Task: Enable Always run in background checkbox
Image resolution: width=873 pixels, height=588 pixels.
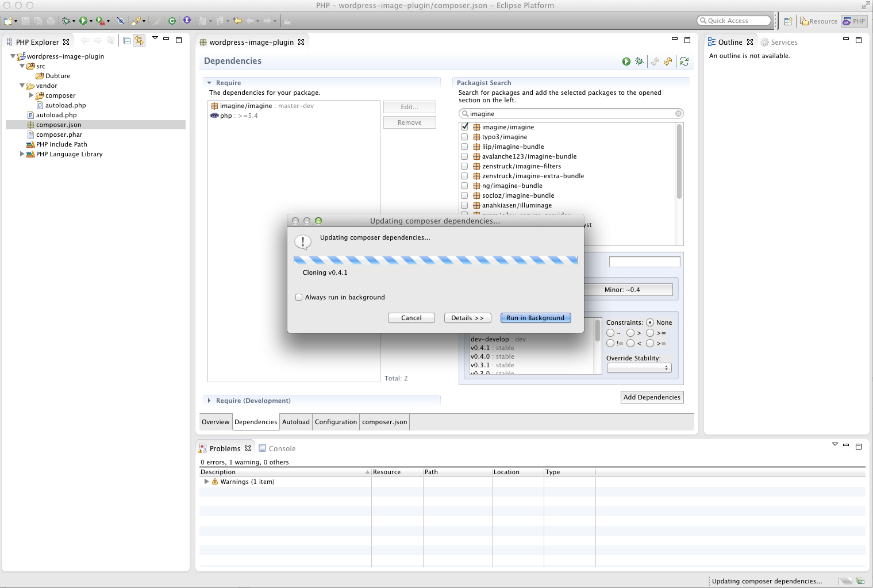Action: point(298,297)
